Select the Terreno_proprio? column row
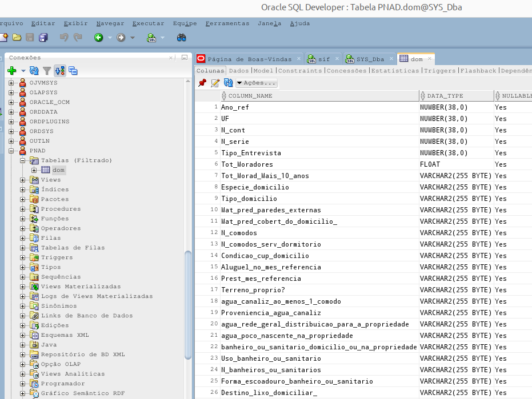The height and width of the screenshot is (399, 532). [363, 290]
